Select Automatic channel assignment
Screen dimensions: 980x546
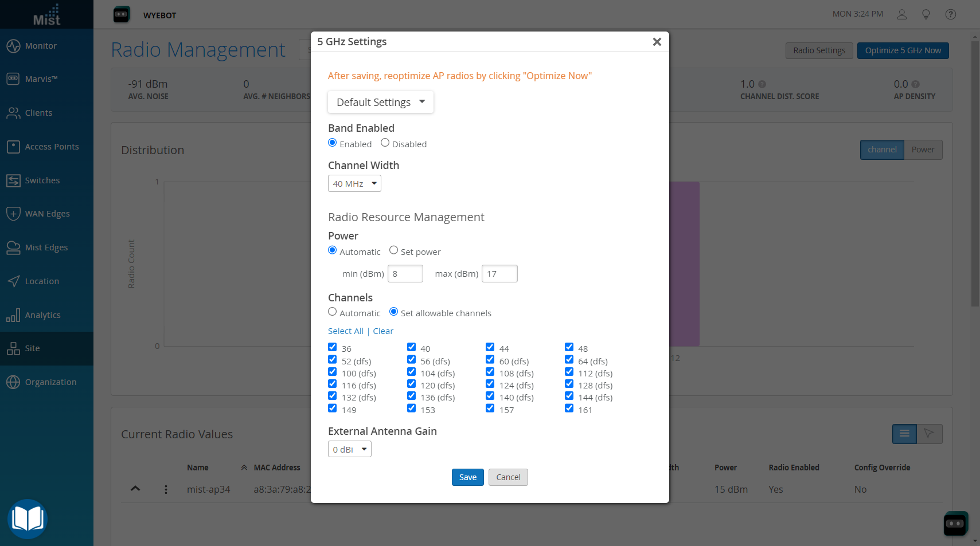tap(333, 312)
